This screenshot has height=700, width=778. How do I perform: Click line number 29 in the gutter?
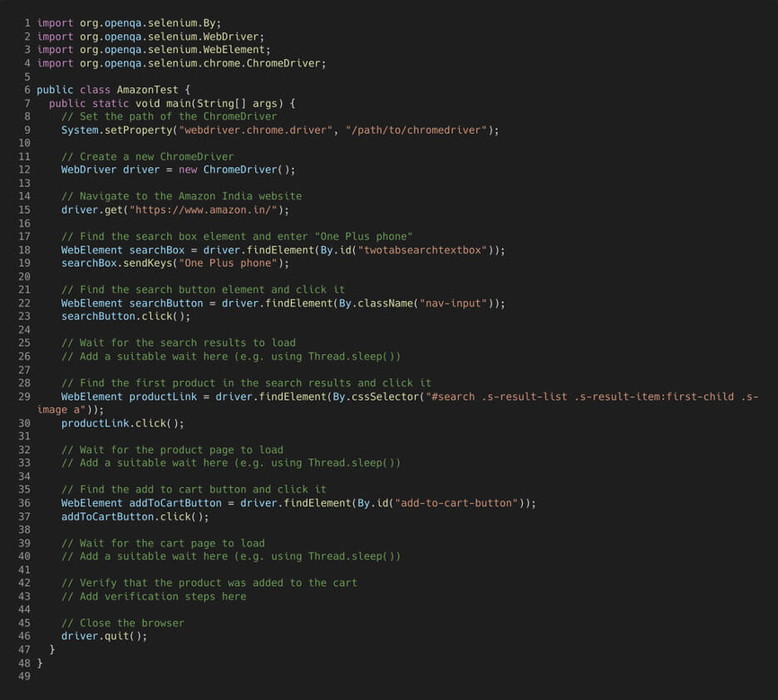(24, 397)
